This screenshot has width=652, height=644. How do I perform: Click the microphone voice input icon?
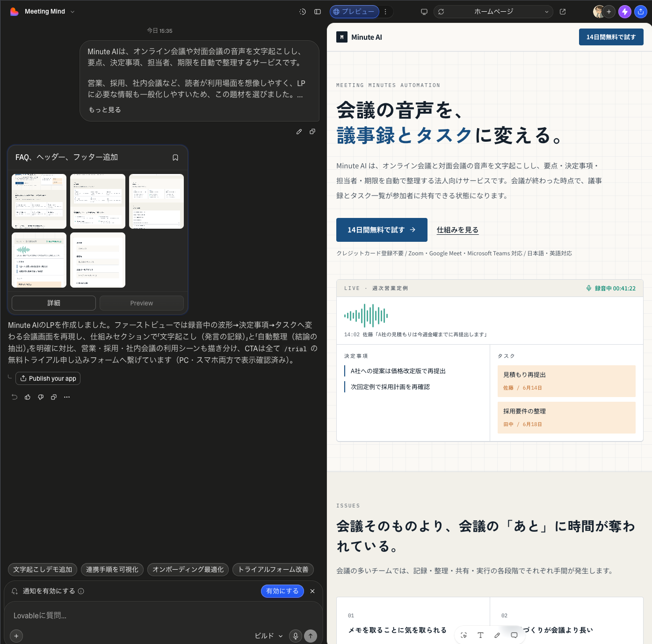tap(295, 636)
